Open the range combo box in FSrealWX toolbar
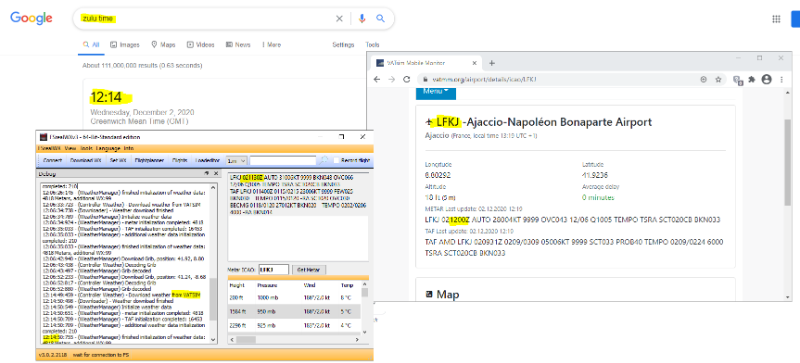The image size is (800, 363). 236,160
